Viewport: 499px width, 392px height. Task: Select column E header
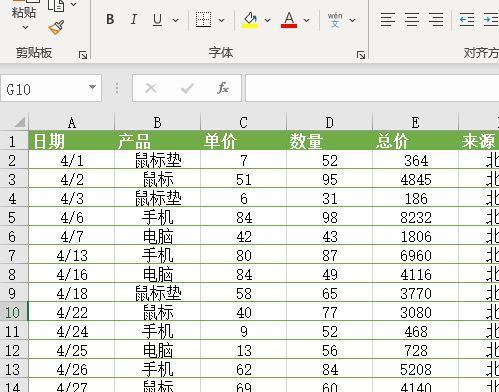click(x=415, y=123)
